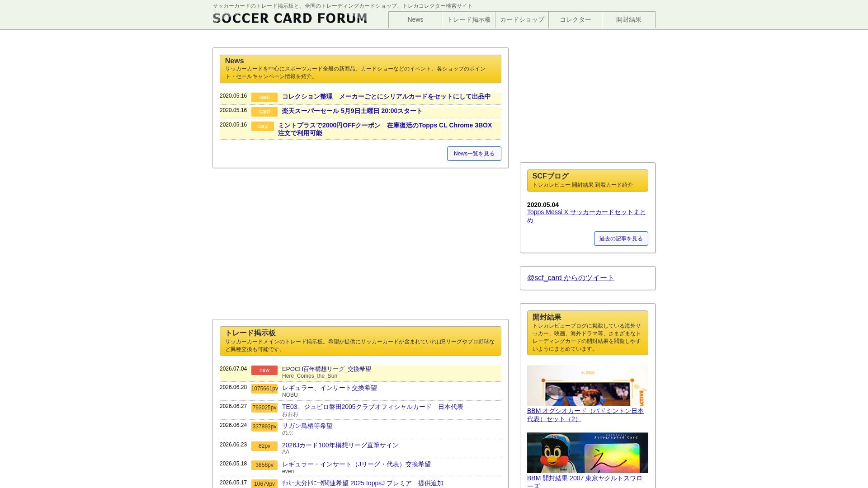Open trade post レギュラー、インサート交換希望 by NOBU
868x488 pixels.
tap(329, 388)
